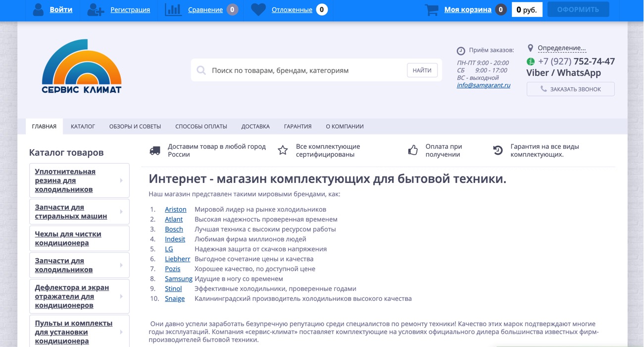Click phone number +7 (927) 752-74-47

(576, 61)
